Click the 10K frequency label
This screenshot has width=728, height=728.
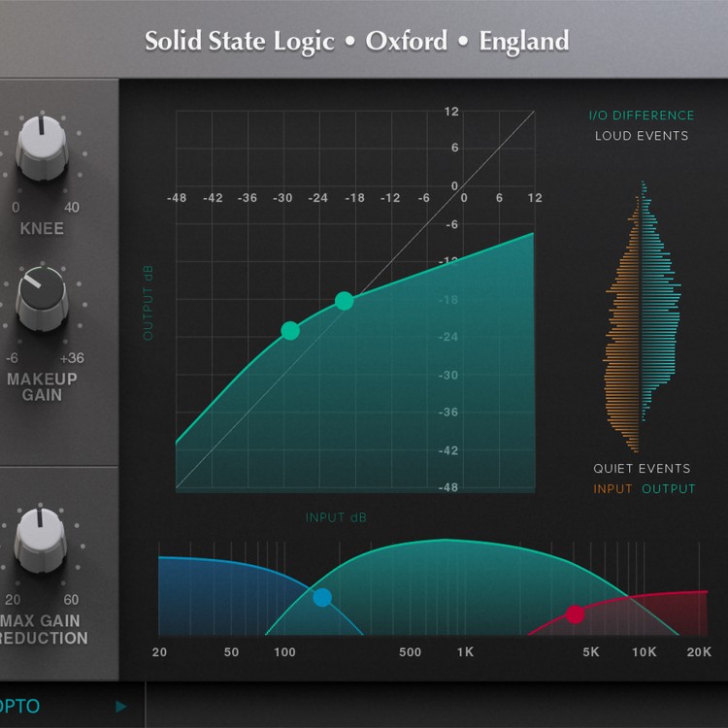click(x=645, y=652)
